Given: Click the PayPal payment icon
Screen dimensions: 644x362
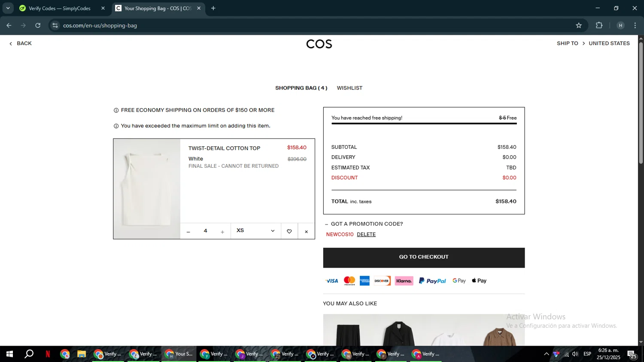Looking at the screenshot, I should (432, 281).
